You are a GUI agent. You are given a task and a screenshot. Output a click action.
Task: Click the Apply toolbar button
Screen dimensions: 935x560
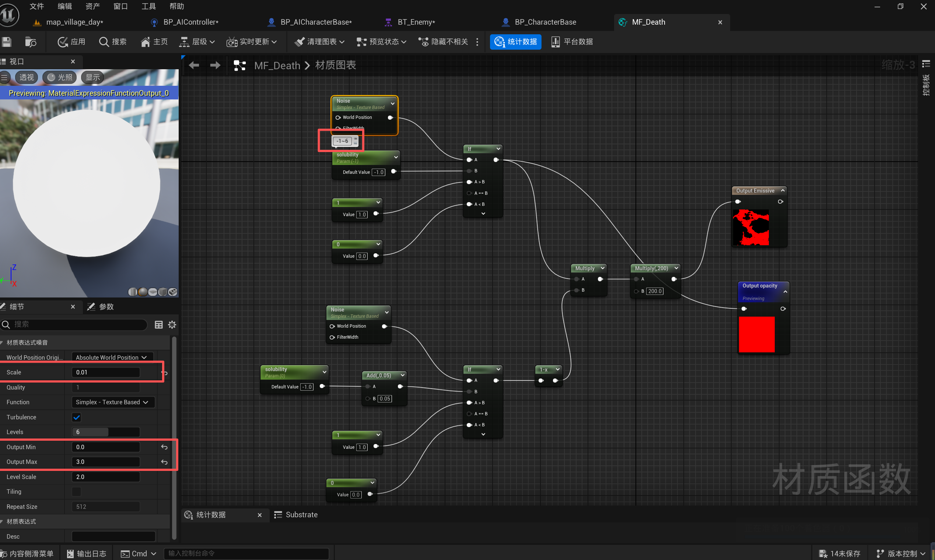point(71,42)
